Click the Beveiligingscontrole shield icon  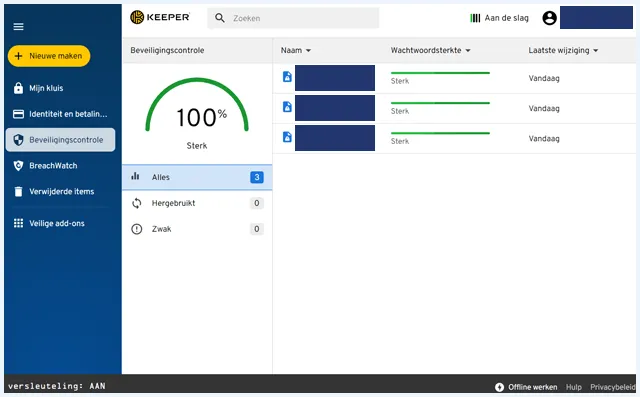[18, 140]
